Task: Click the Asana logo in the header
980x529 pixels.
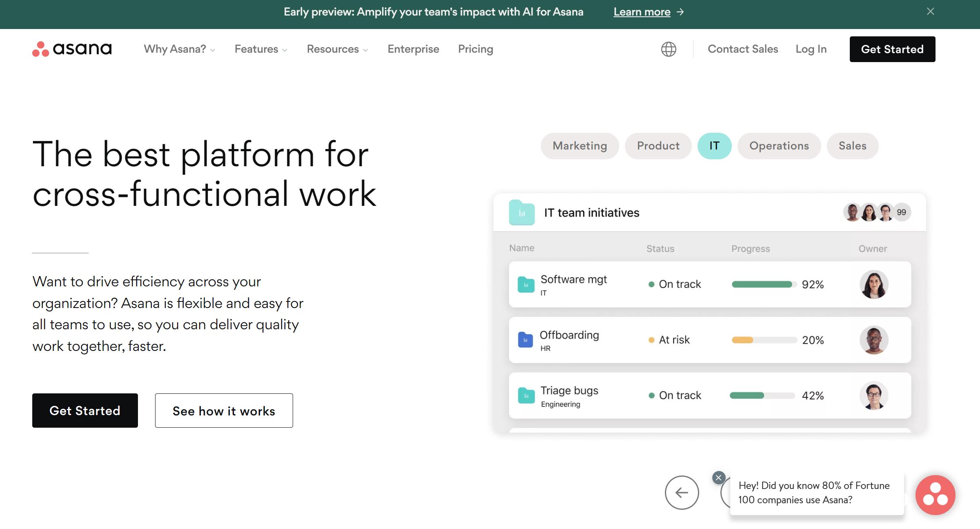Action: 72,49
